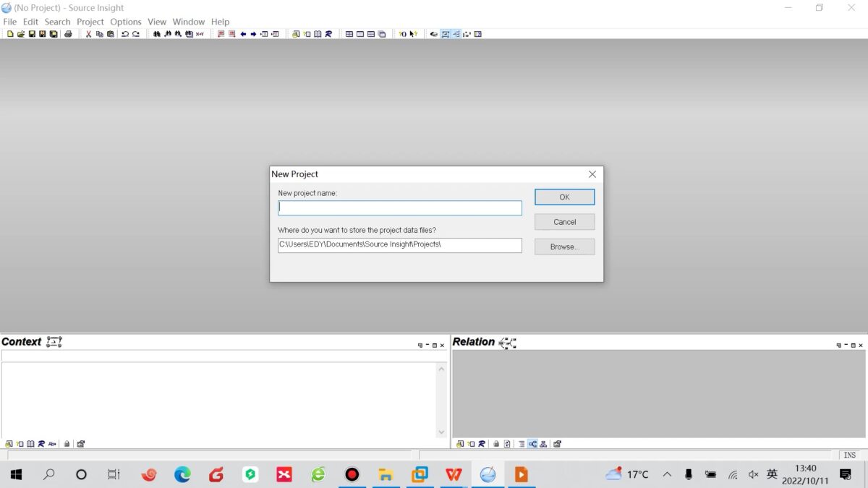Open the Search menu

(x=58, y=22)
